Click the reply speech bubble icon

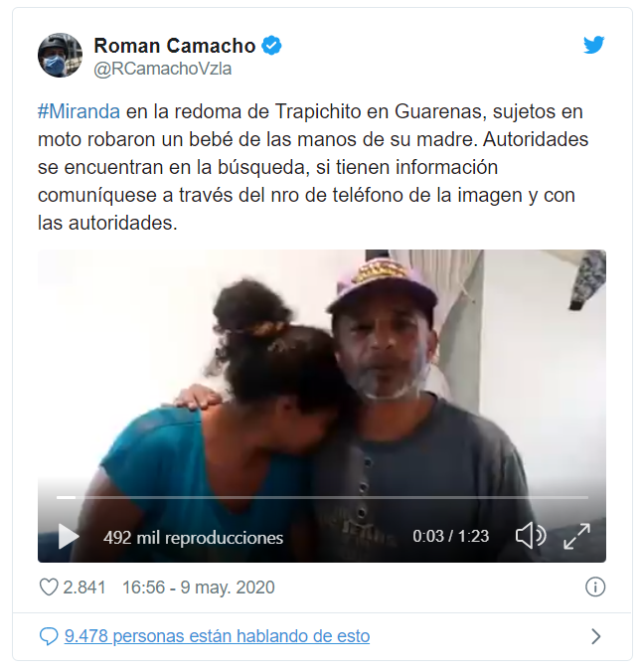click(x=49, y=636)
